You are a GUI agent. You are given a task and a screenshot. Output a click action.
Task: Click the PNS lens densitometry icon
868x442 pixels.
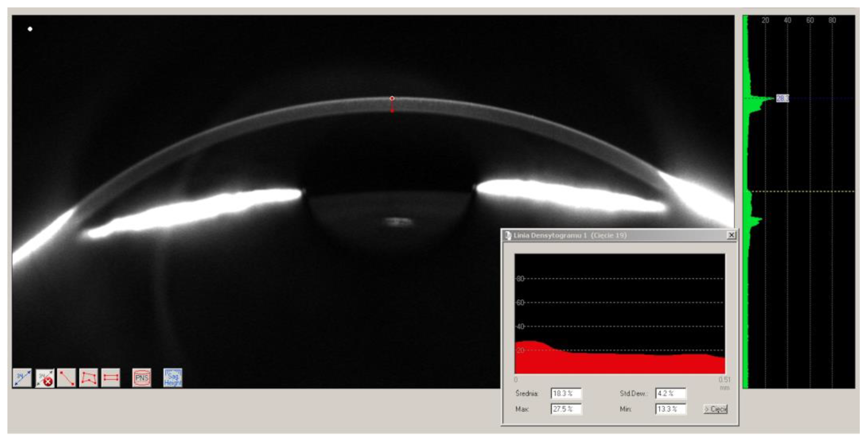click(141, 378)
